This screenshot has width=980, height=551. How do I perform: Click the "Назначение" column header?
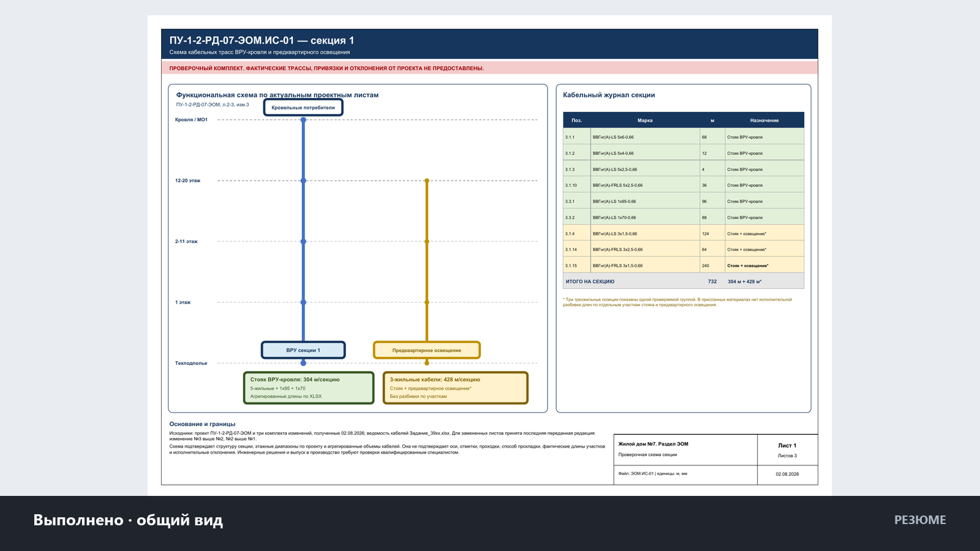click(764, 120)
